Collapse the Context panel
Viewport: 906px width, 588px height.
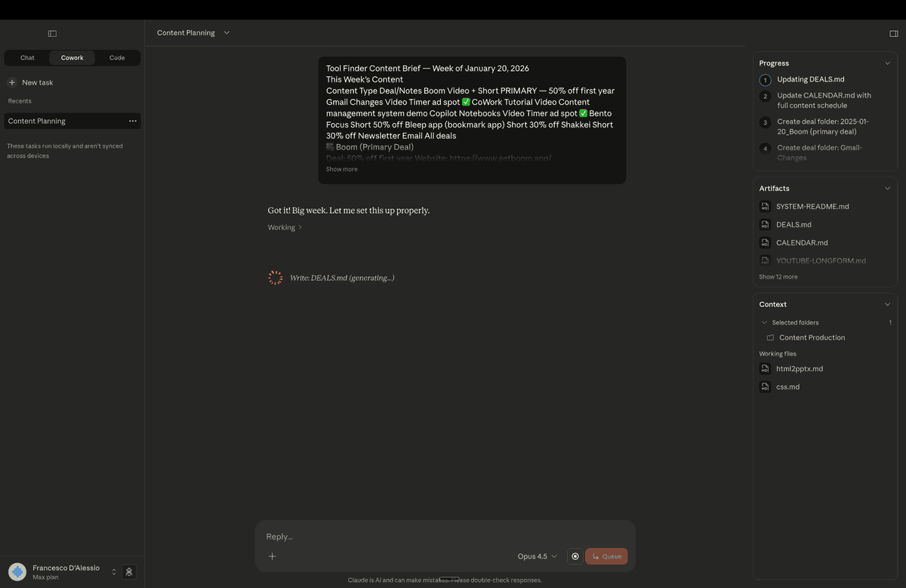[x=887, y=304]
